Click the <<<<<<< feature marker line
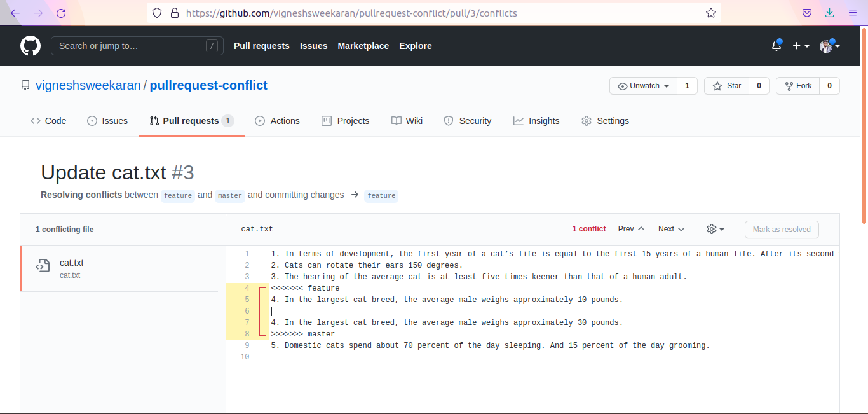Image resolution: width=868 pixels, height=414 pixels. [x=305, y=288]
